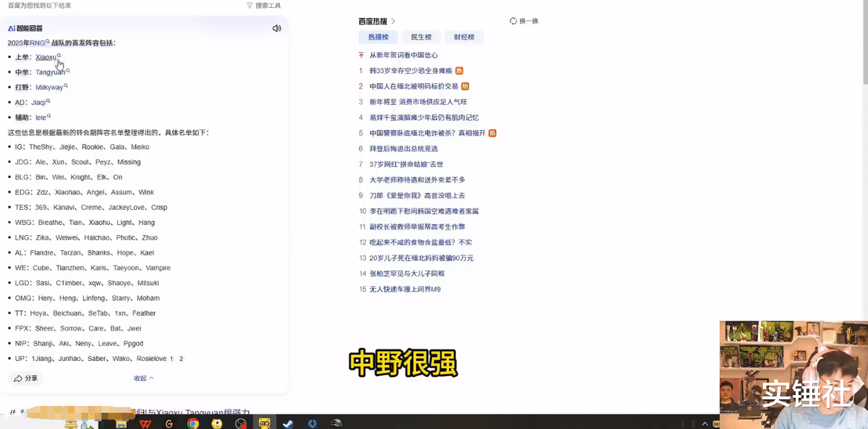Open citation reference 2 after UP roster
Screen dimensions: 868x429
pos(181,359)
